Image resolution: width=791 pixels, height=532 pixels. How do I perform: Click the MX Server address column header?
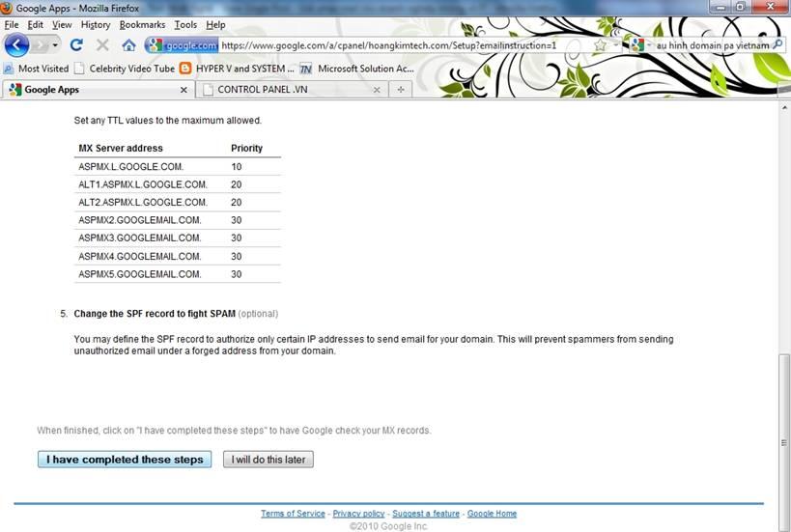[121, 149]
